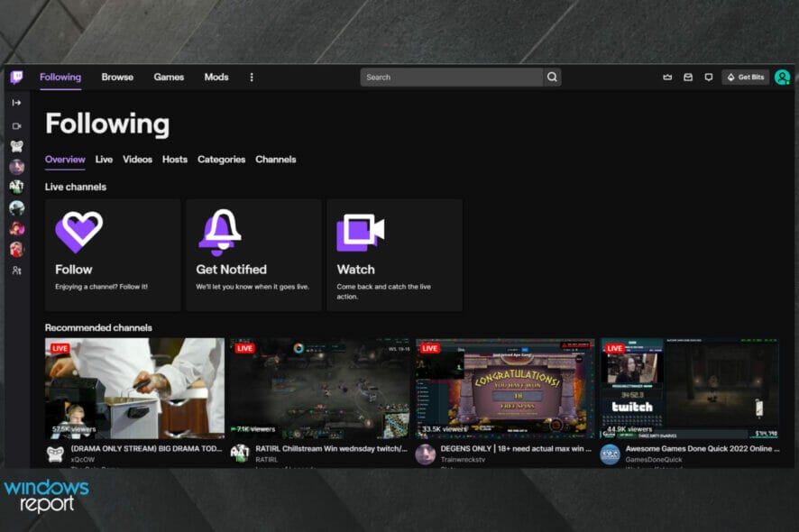Click inside the Search input field
The height and width of the screenshot is (532, 799).
click(x=451, y=77)
